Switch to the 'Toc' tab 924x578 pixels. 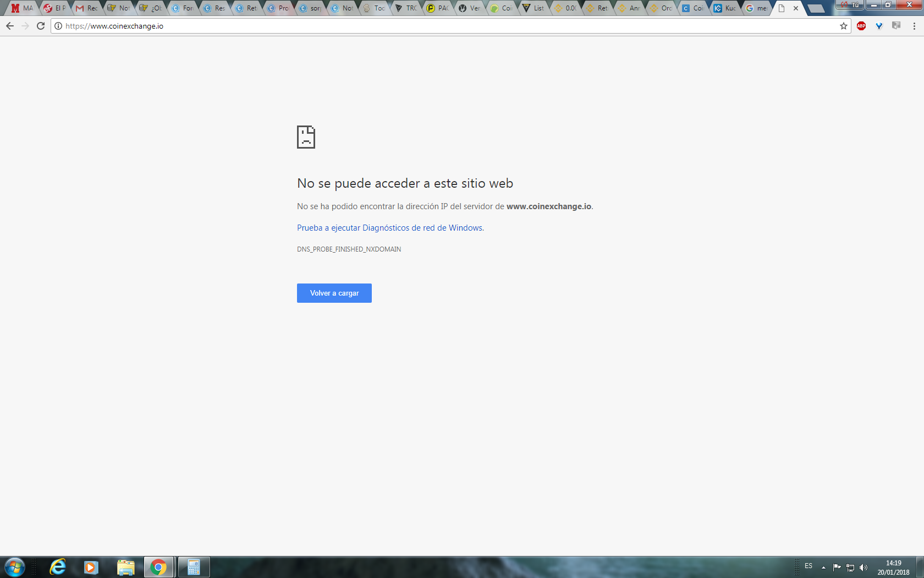tap(373, 8)
